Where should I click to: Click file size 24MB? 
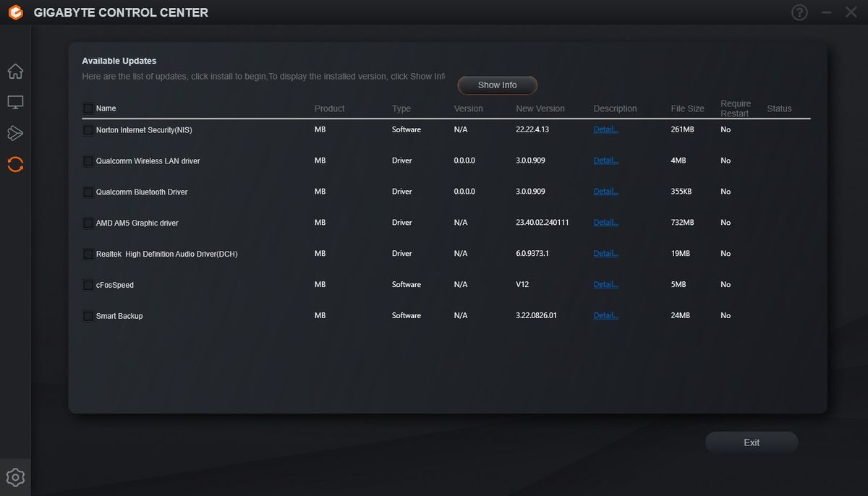(x=681, y=315)
